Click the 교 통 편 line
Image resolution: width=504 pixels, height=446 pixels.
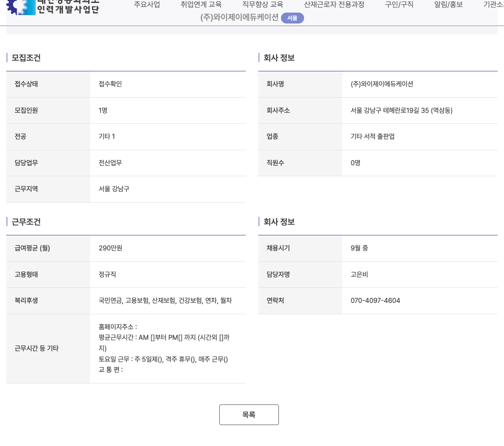[111, 370]
